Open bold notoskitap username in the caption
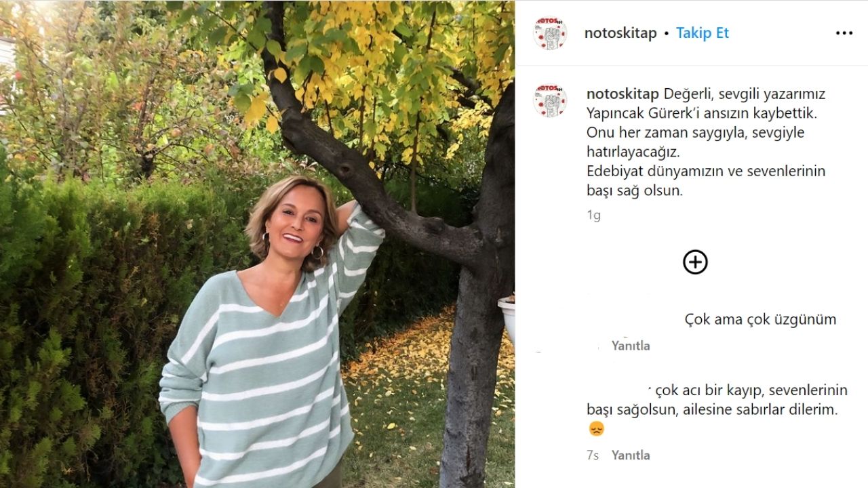The height and width of the screenshot is (488, 868). coord(623,94)
